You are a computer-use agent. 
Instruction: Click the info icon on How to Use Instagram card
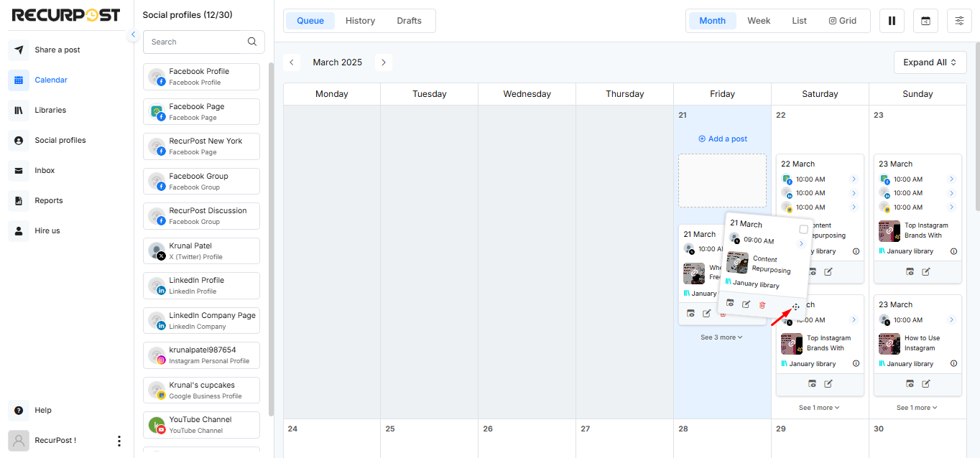click(953, 364)
